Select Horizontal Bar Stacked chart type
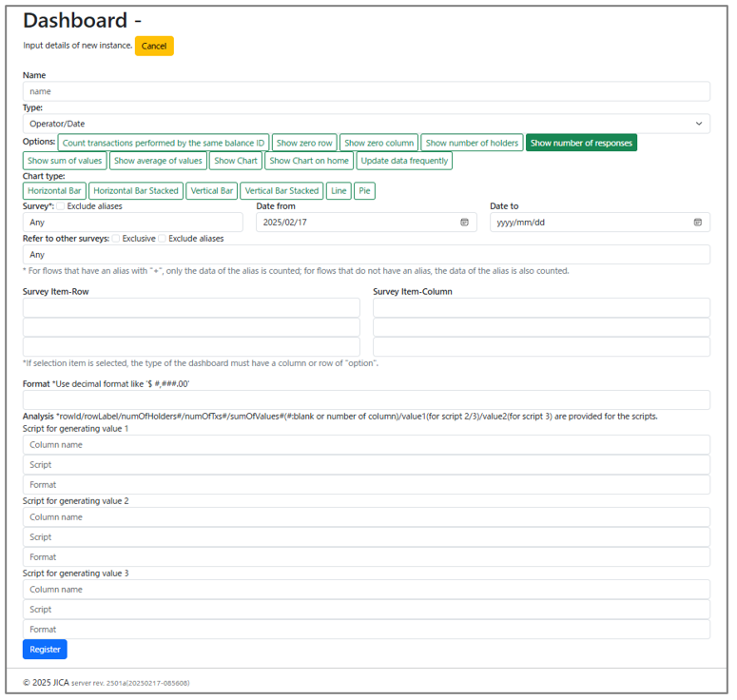 136,191
